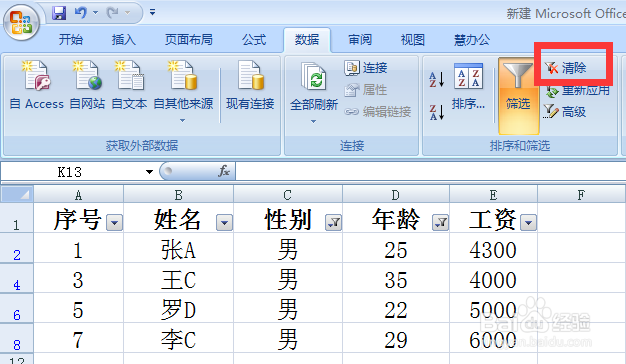Select the 性别 header cell text
This screenshot has width=626, height=364.
(288, 220)
